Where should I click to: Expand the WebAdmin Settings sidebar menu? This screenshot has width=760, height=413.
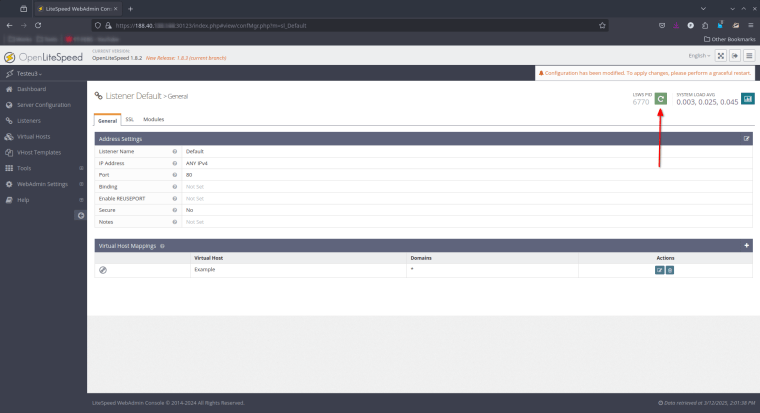pos(44,184)
